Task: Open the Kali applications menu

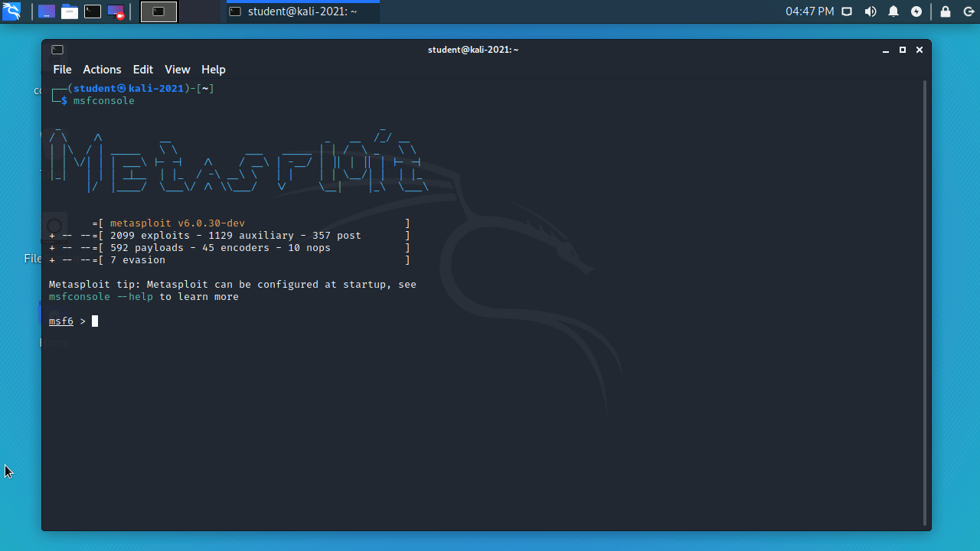Action: [11, 11]
